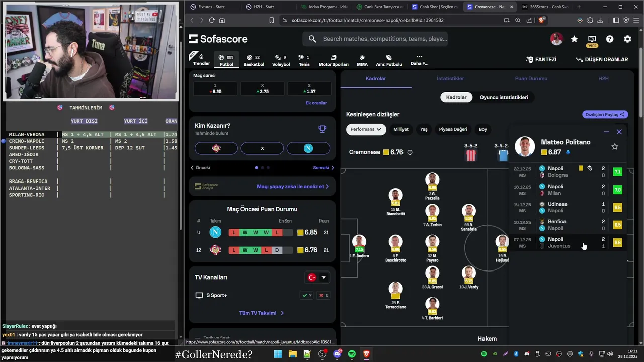Image resolution: width=644 pixels, height=362 pixels.
Task: Select goalkeeper E. Audero on the pitch
Action: (x=359, y=246)
